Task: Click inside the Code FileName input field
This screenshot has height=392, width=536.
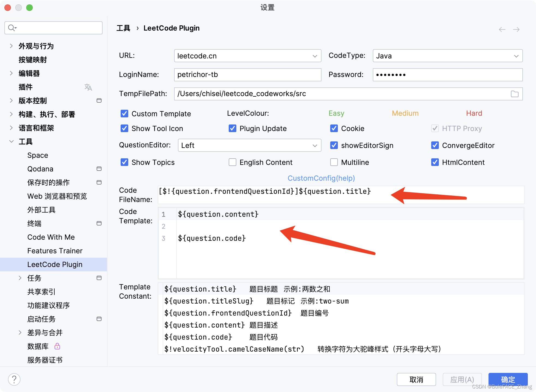Action: coord(341,195)
